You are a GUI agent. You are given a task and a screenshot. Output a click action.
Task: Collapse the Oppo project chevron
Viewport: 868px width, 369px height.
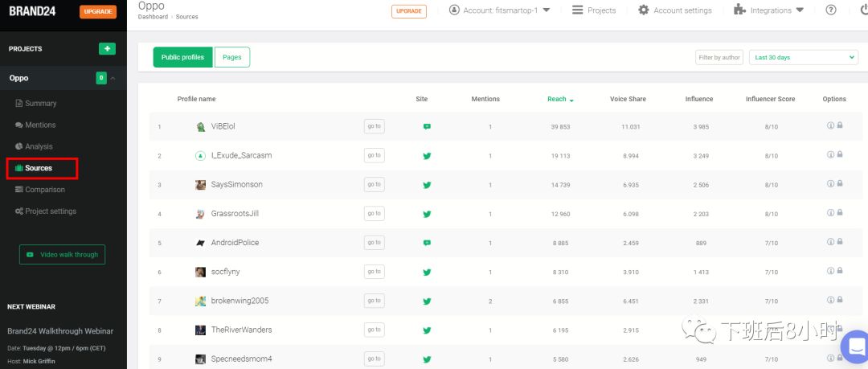click(x=113, y=78)
